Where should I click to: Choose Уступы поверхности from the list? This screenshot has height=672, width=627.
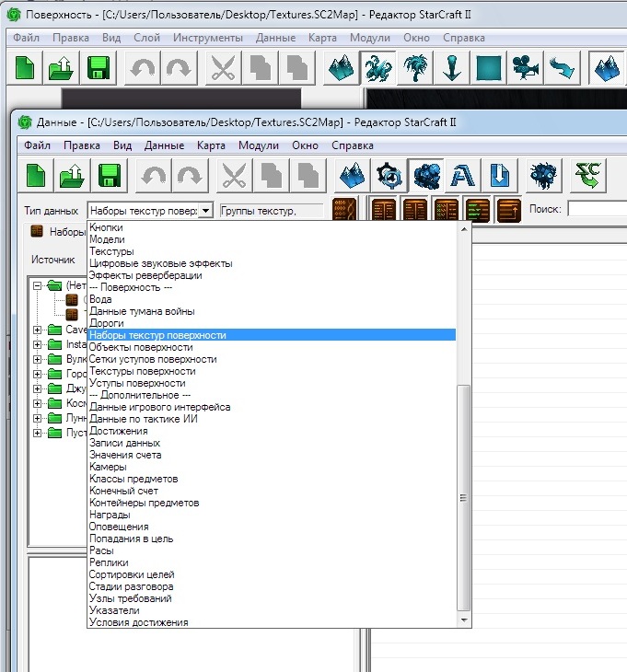click(272, 383)
